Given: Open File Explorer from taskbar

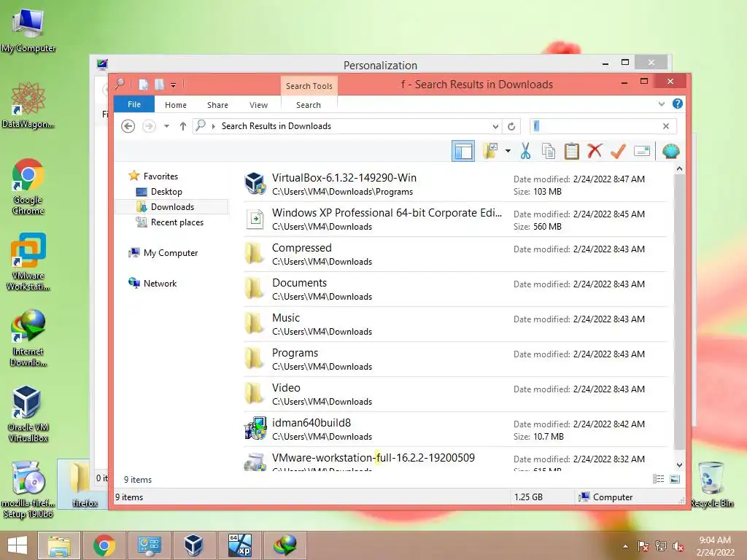Looking at the screenshot, I should point(59,545).
